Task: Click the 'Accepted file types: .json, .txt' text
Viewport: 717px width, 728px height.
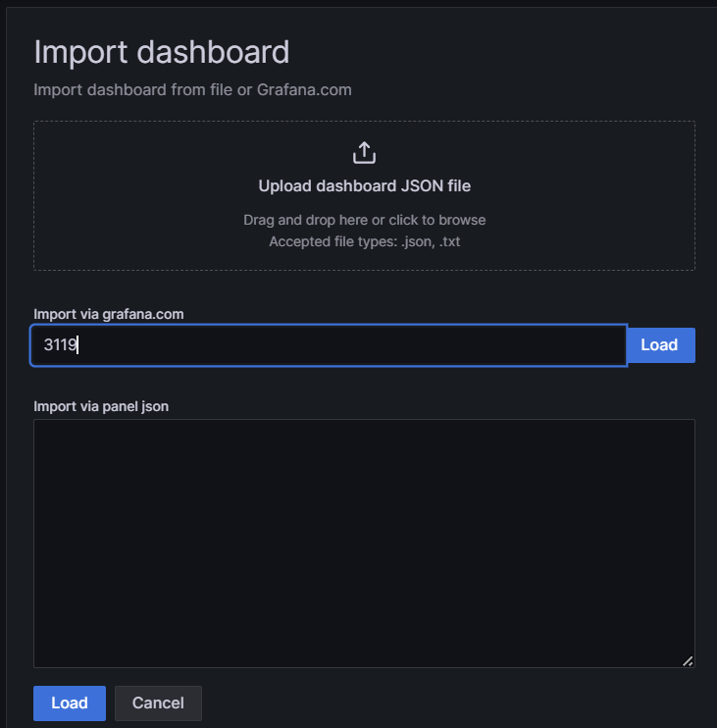Action: [364, 241]
